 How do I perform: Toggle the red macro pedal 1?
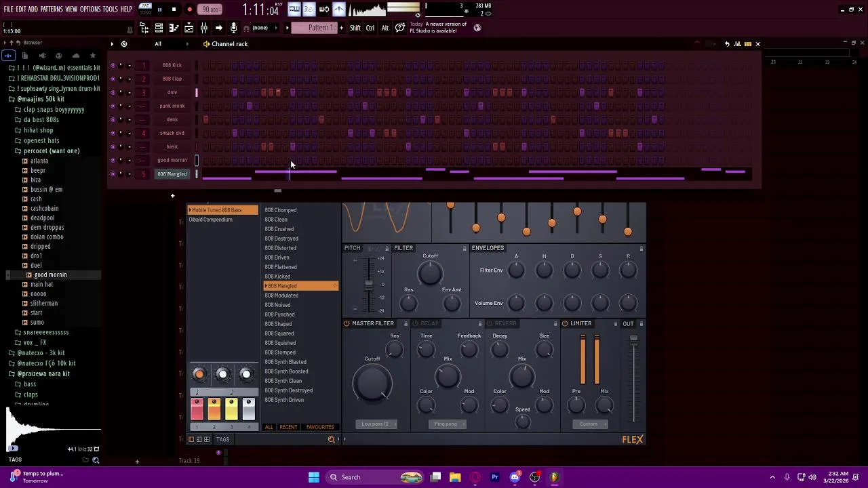point(197,409)
